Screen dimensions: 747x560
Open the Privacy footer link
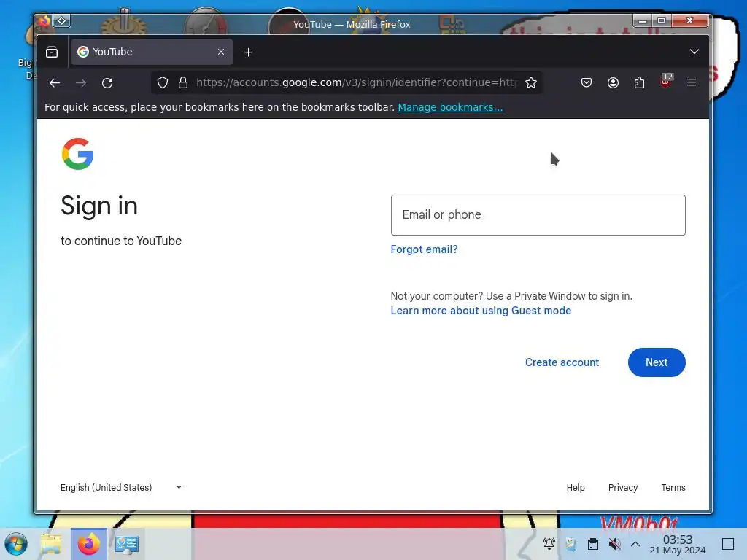coord(623,487)
